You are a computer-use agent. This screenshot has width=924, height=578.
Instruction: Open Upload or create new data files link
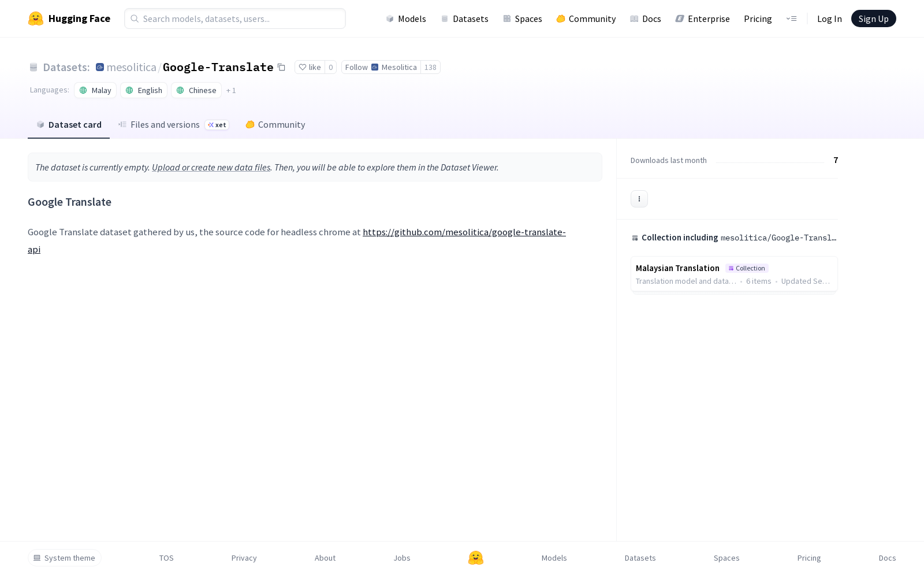[x=211, y=168]
